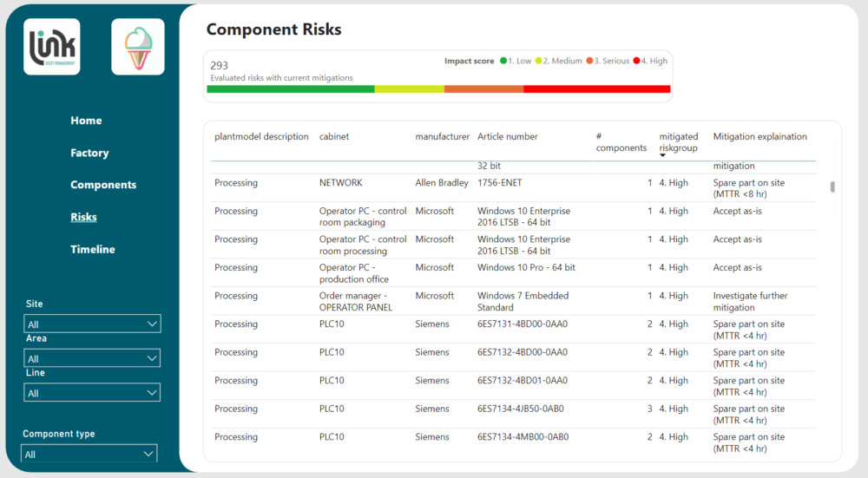Select the NETWORK cabinet cell
The height and width of the screenshot is (478, 868).
[x=340, y=183]
